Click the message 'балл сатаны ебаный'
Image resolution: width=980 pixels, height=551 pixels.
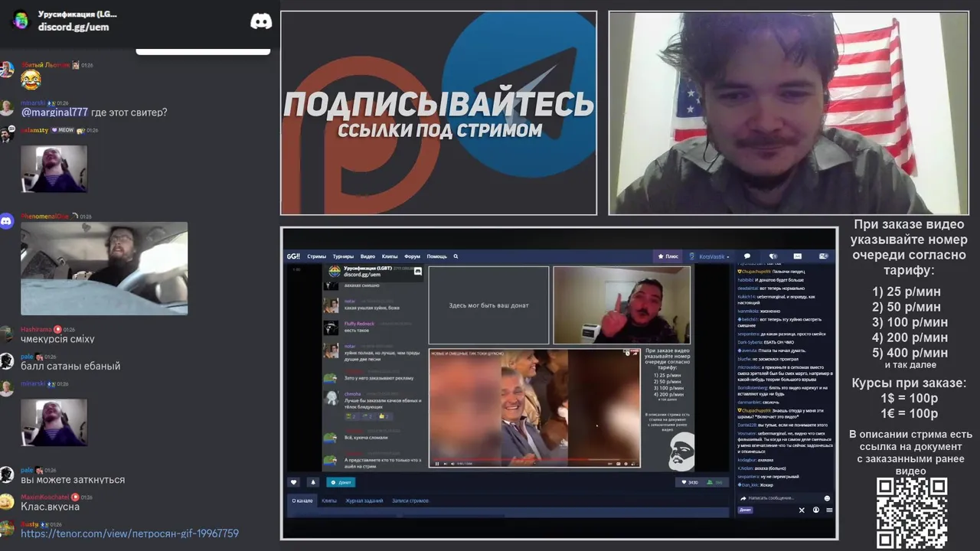pyautogui.click(x=70, y=367)
